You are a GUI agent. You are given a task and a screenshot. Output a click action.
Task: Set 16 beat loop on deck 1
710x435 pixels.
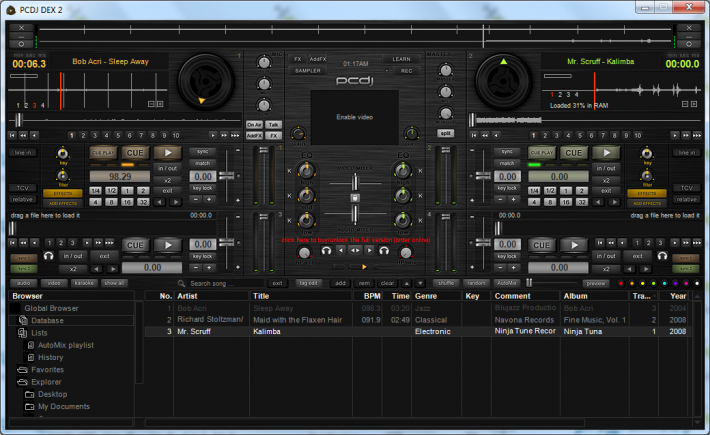pos(127,202)
